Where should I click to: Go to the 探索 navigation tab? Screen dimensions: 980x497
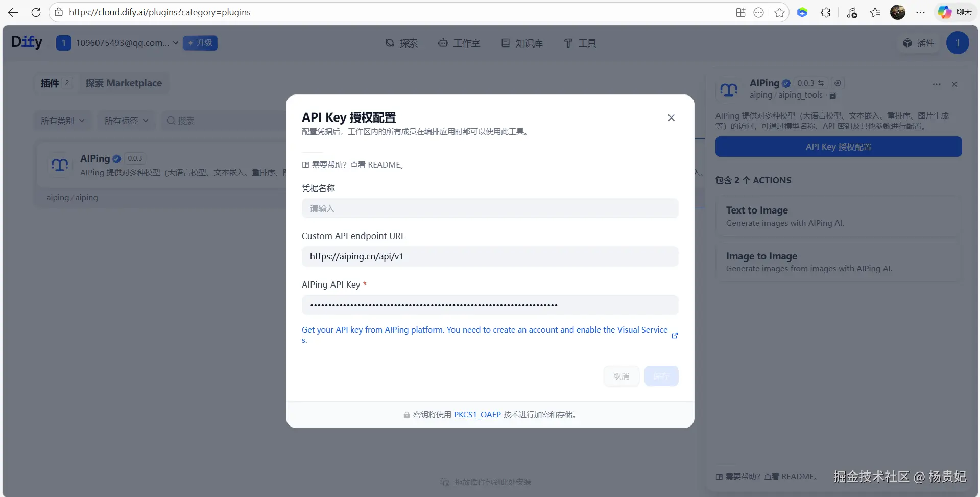[x=401, y=43]
